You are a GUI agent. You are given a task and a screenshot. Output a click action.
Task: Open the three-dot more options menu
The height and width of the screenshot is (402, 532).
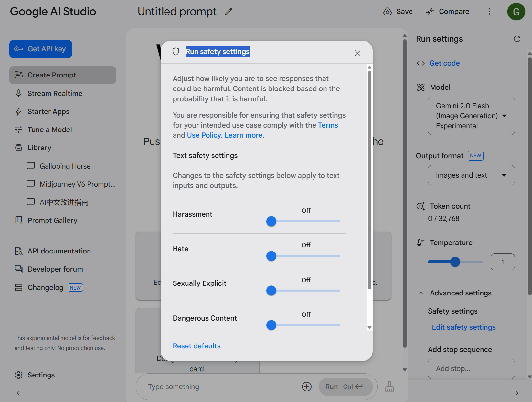(x=489, y=12)
